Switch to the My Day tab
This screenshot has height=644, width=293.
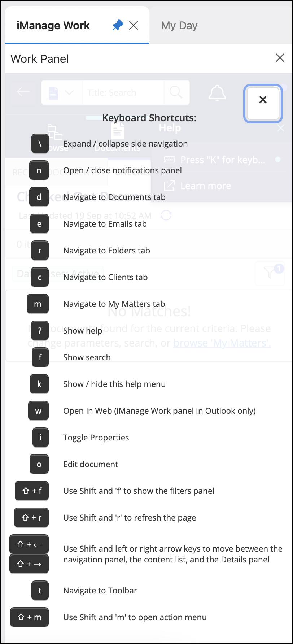tap(179, 26)
